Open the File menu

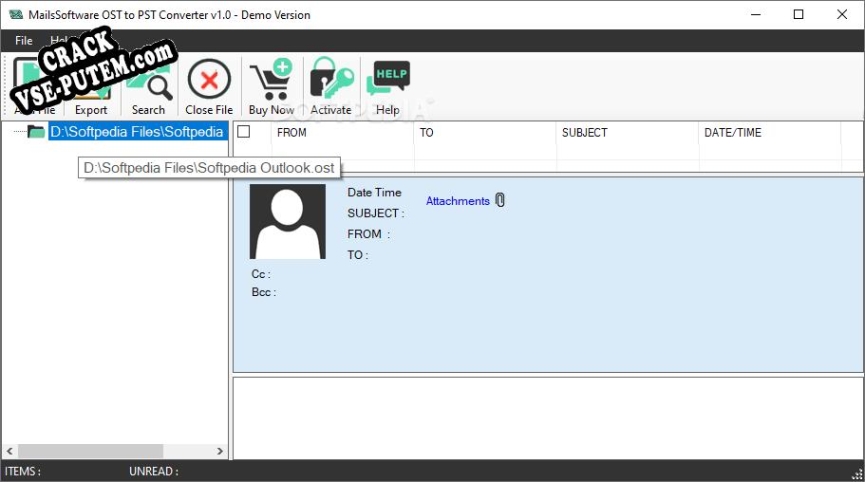(x=23, y=40)
